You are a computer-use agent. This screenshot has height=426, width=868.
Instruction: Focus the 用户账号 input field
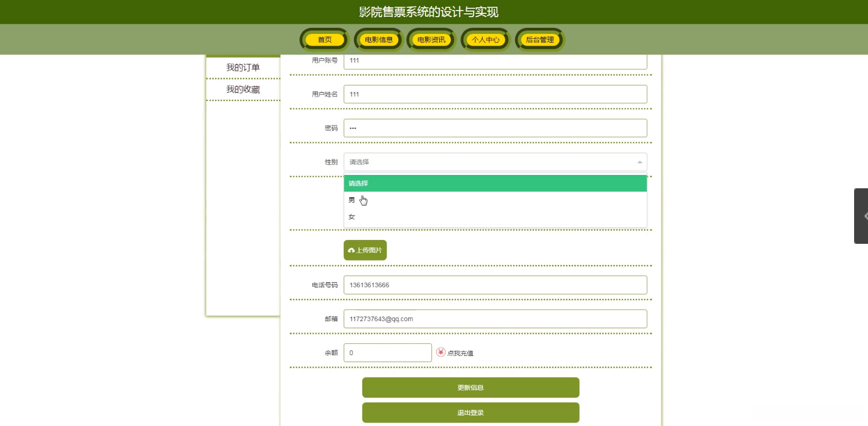pyautogui.click(x=495, y=61)
